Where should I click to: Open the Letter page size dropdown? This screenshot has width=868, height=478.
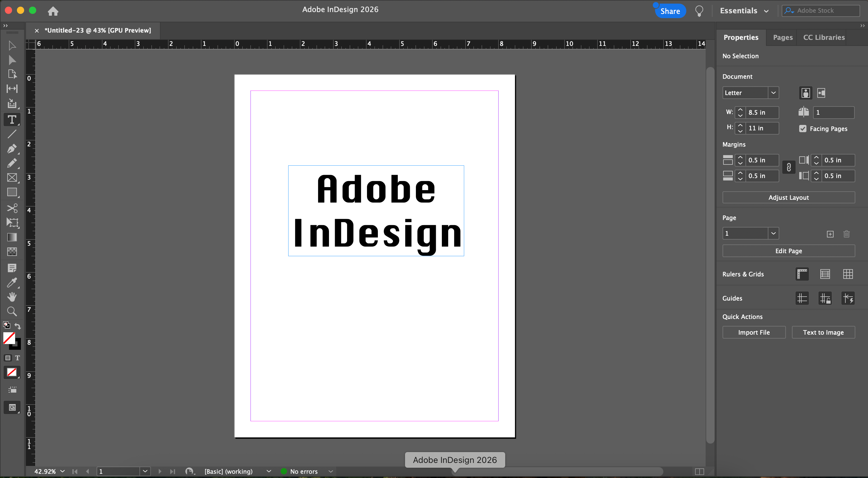point(773,93)
